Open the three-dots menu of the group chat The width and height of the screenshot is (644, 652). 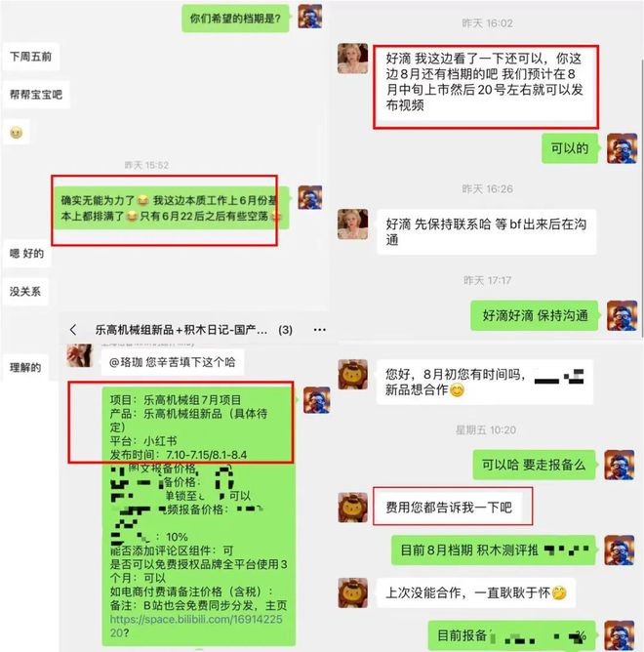319,330
